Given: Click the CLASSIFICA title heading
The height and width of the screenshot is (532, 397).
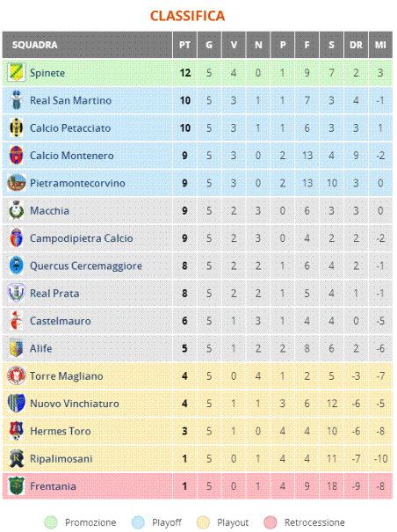Looking at the screenshot, I should pos(187,16).
